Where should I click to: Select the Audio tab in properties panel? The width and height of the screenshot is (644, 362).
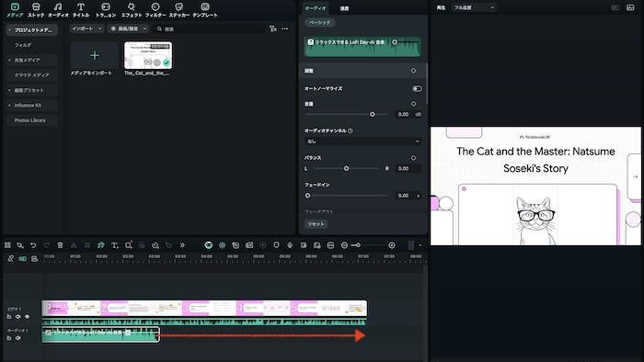[316, 8]
